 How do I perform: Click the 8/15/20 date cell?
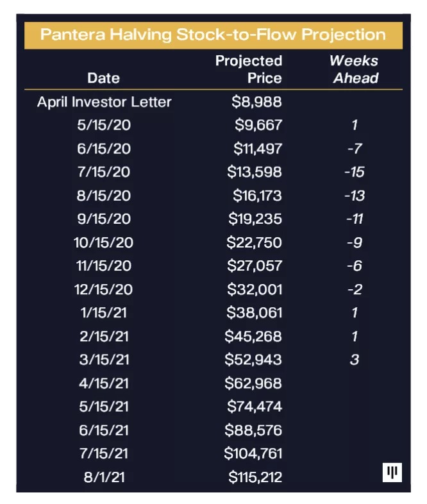click(x=104, y=196)
